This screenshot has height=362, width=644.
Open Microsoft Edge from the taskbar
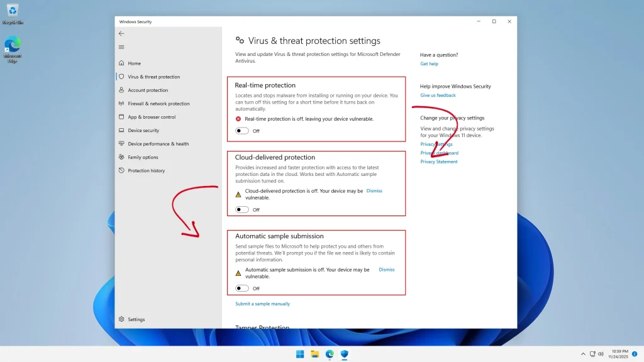(x=329, y=354)
